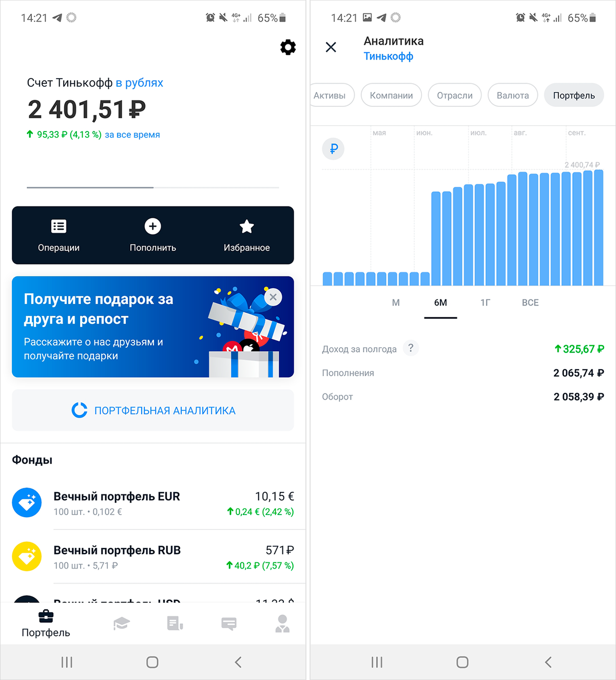This screenshot has height=680, width=616.
Task: Switch to the Валюта tab
Action: pos(513,95)
